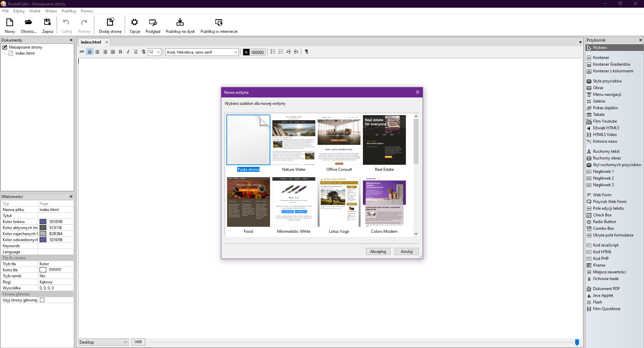Open the Plik menu
Image resolution: width=644 pixels, height=348 pixels.
6,11
